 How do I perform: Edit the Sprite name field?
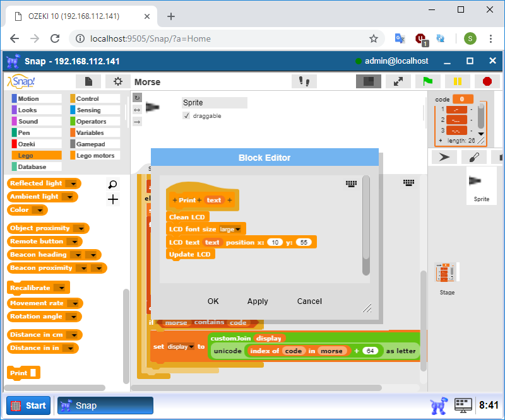215,103
